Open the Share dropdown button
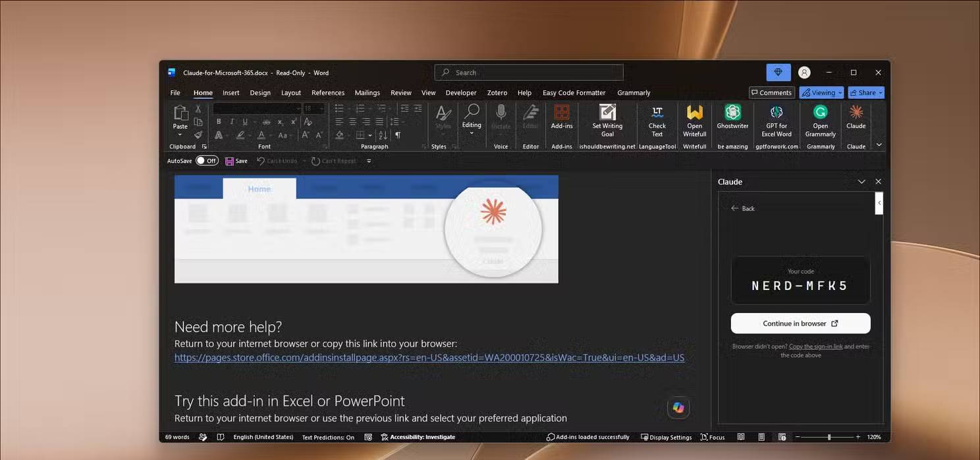This screenshot has height=460, width=980. 866,93
